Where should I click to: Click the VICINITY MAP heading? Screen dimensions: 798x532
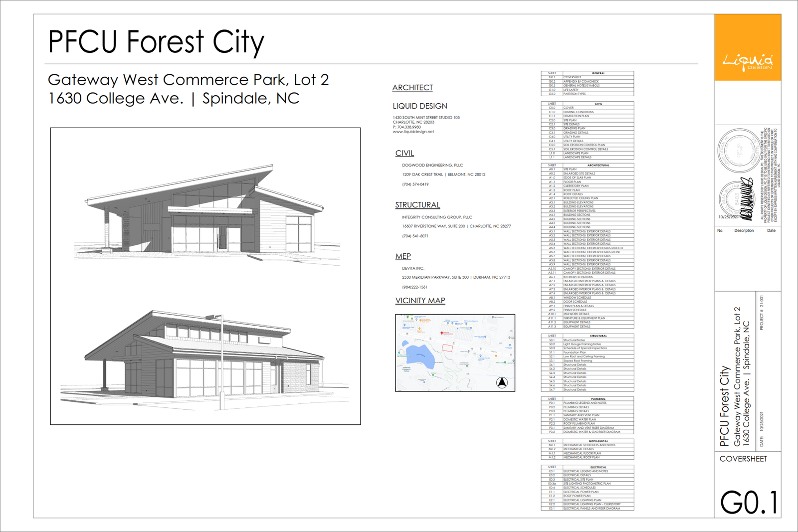[x=420, y=301]
